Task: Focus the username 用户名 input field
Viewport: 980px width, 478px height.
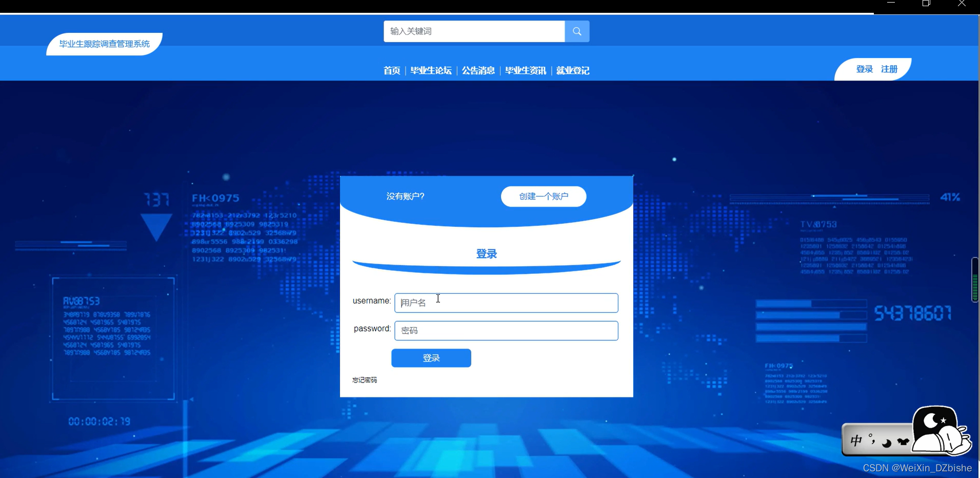Action: [506, 303]
